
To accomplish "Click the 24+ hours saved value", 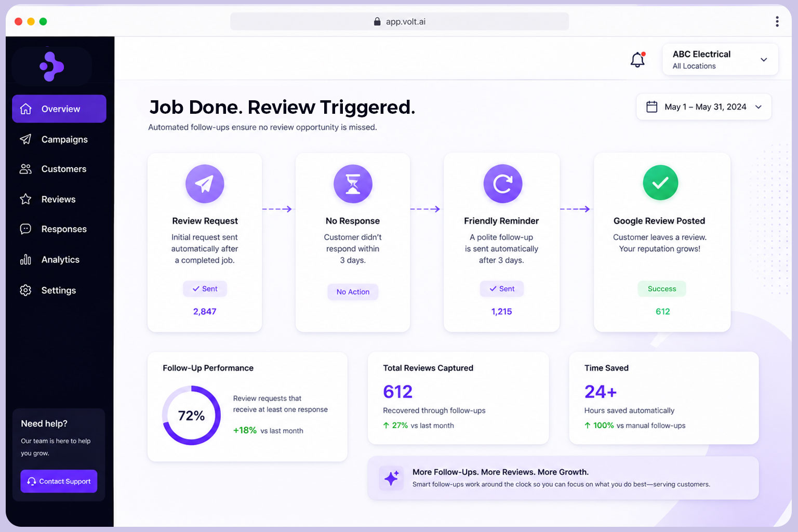I will point(601,391).
